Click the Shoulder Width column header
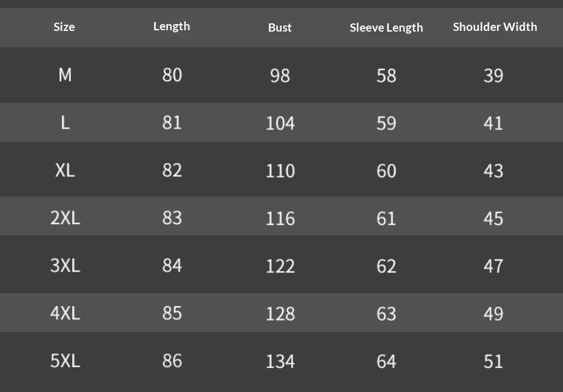This screenshot has height=392, width=563. coord(495,27)
